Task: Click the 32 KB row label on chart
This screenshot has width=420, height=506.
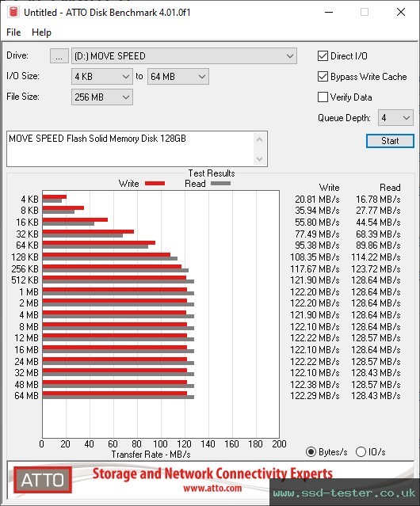Action: 27,234
